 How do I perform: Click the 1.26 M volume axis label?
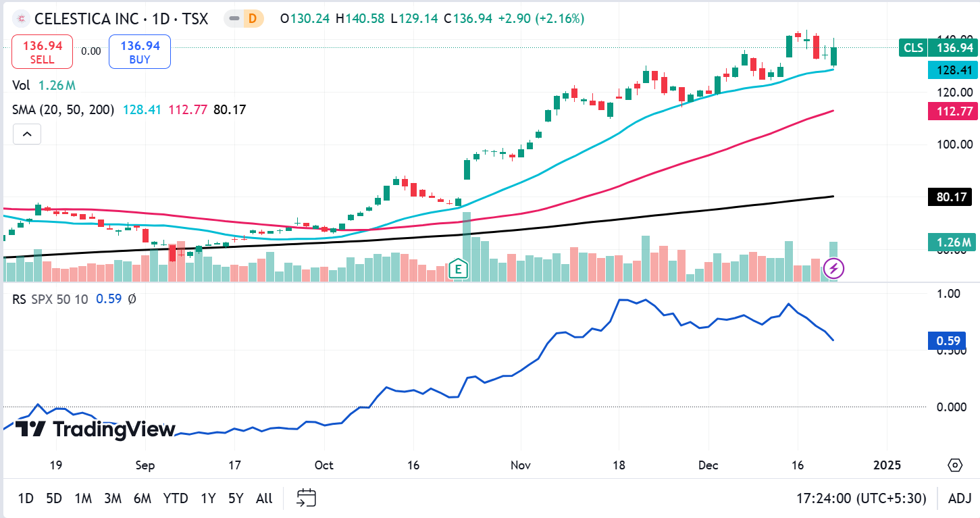click(x=952, y=242)
